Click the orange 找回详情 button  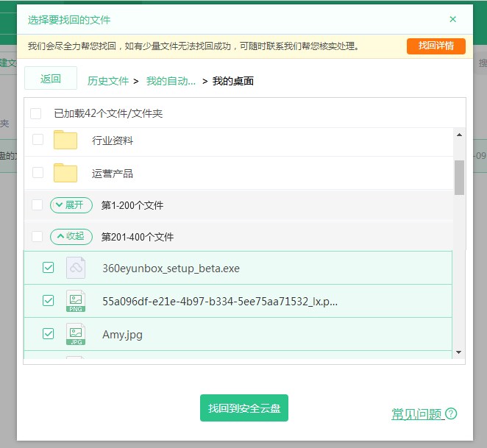point(436,46)
